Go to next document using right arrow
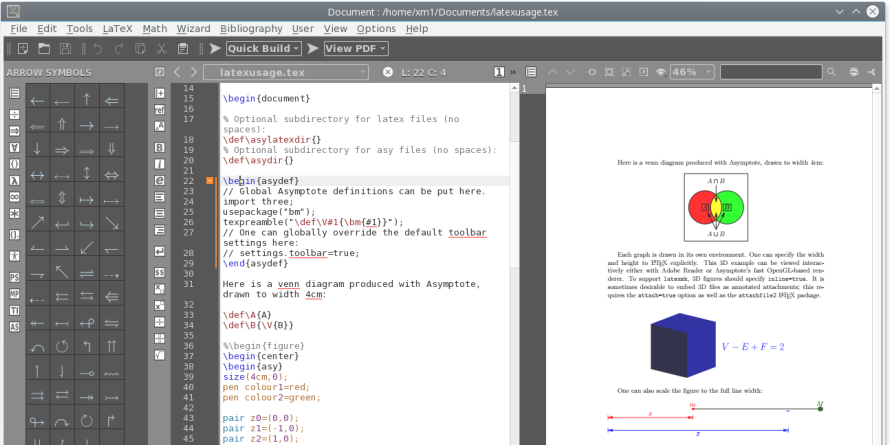Image resolution: width=890 pixels, height=445 pixels. (x=194, y=72)
